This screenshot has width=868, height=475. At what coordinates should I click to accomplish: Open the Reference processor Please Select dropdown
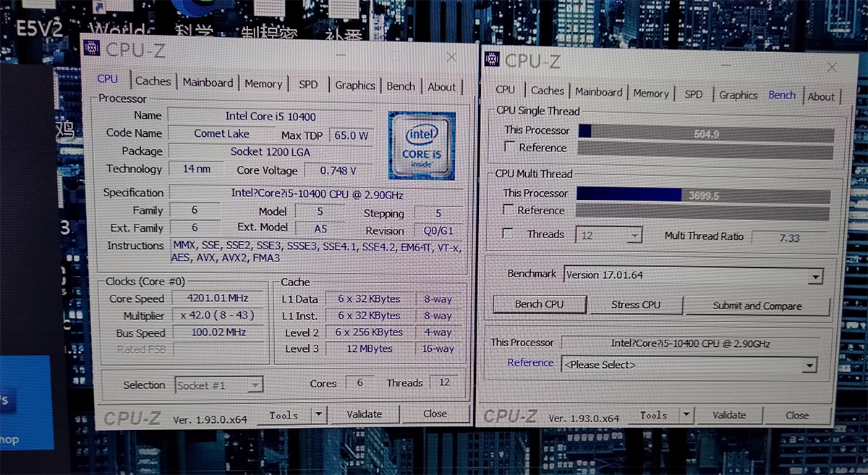[689, 365]
